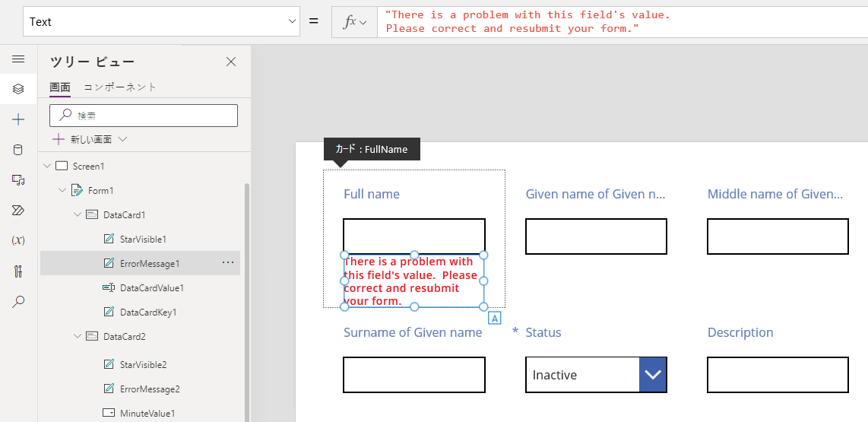Open the Media icon in left rail
The width and height of the screenshot is (868, 422).
pyautogui.click(x=18, y=180)
